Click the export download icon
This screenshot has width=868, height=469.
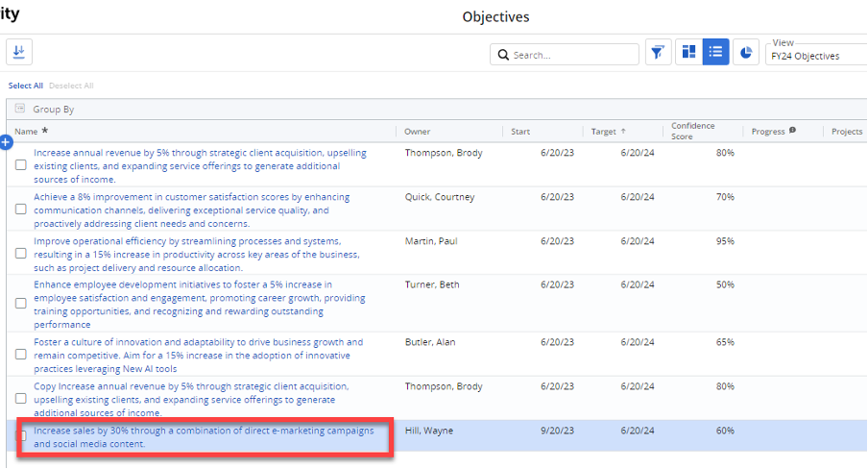(19, 52)
